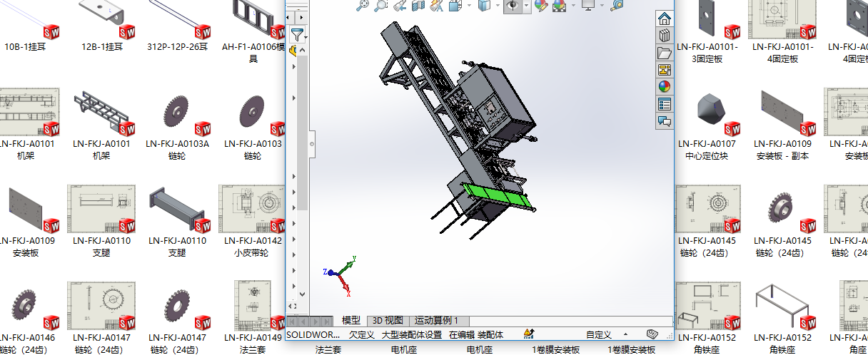
Task: Expand the Hide/Show Items dropdown arrow
Action: click(527, 6)
